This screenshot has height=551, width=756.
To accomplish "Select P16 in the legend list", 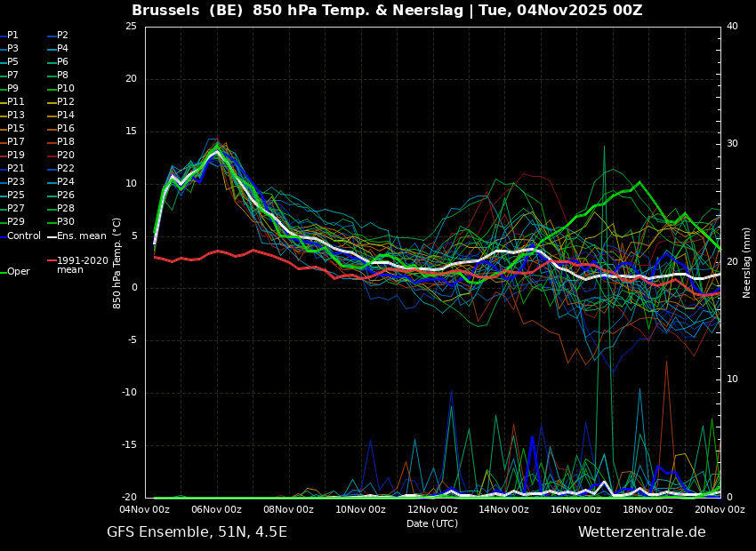I will [x=65, y=129].
